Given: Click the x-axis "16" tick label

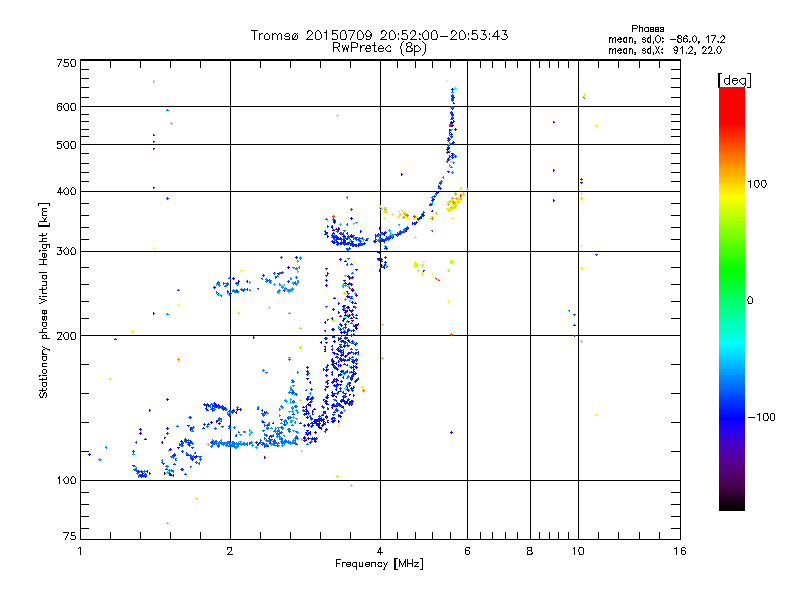Looking at the screenshot, I should pos(680,551).
